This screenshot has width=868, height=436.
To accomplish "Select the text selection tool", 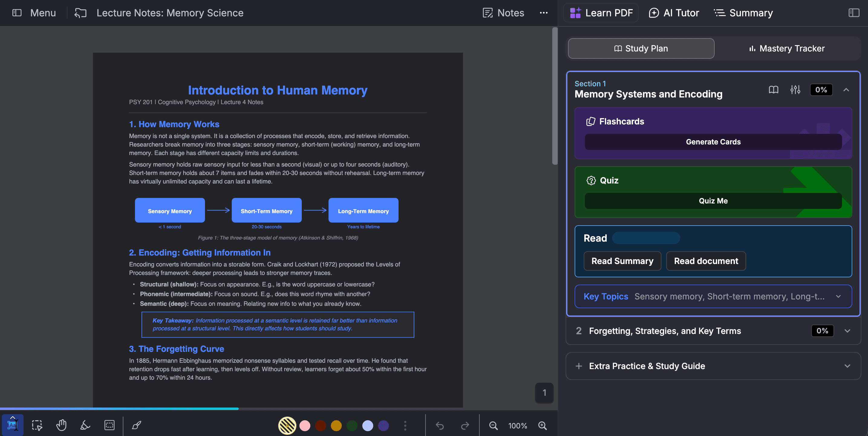I will pos(12,425).
